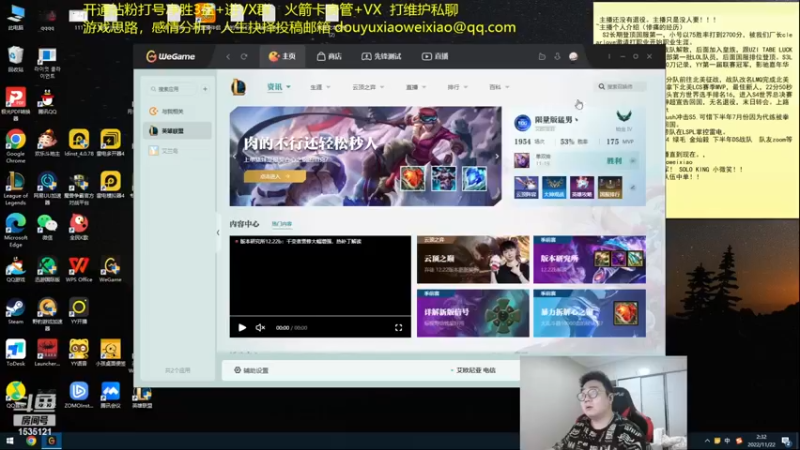Open the 主页 home tab
This screenshot has width=800, height=450.
click(x=282, y=56)
